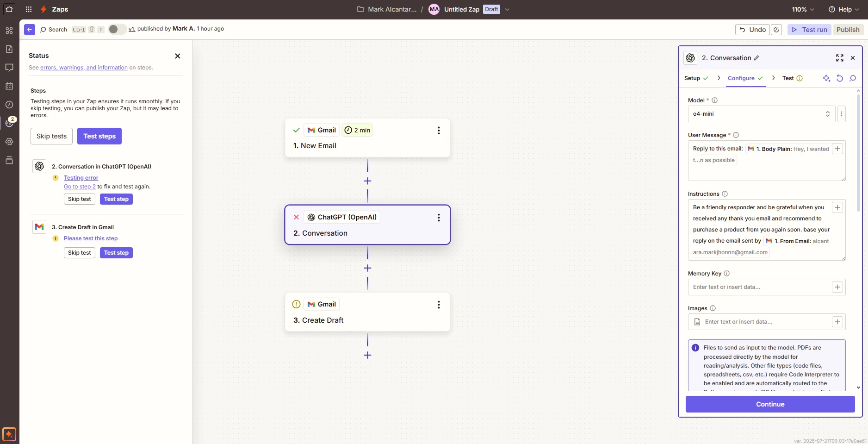This screenshot has height=444, width=868.
Task: Open three-dot menu on Create Draft step
Action: 439,305
